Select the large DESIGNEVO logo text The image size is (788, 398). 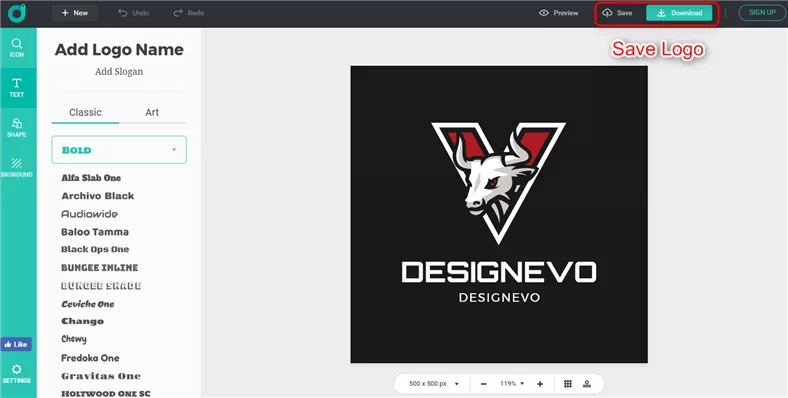coord(499,272)
